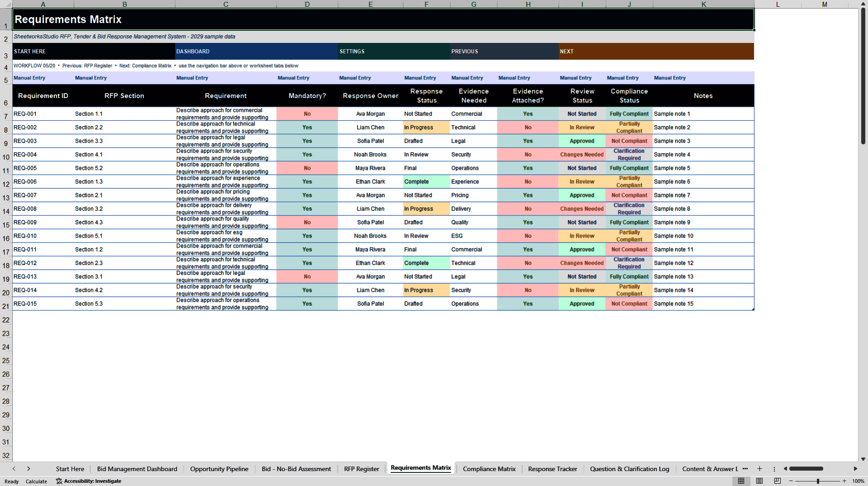
Task: Click the 100% zoom level
Action: pos(858,481)
